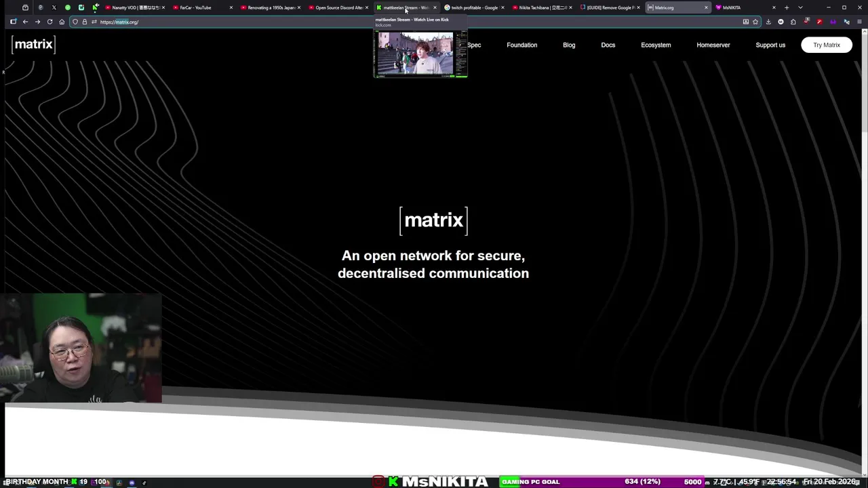Open the Blog page link

coord(569,45)
